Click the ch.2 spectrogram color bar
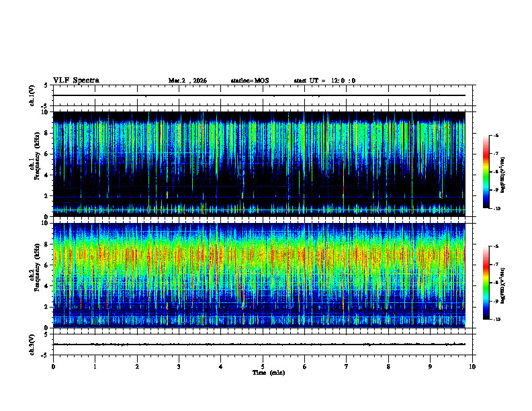 click(486, 283)
